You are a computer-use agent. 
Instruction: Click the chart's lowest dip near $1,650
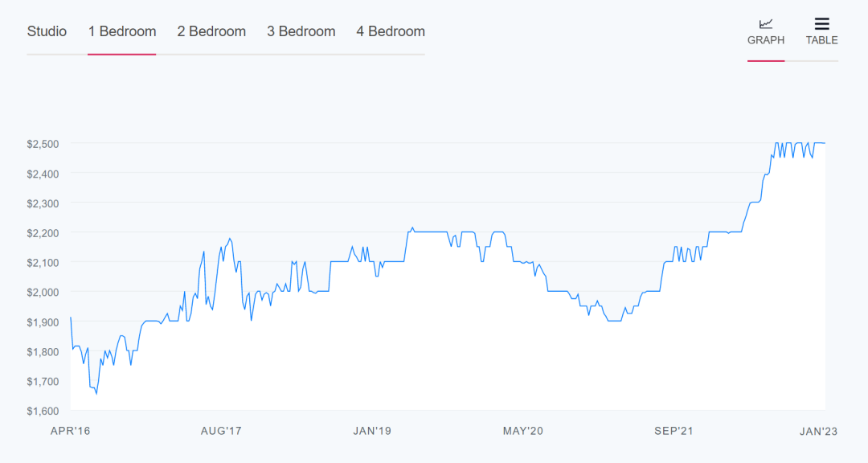pos(96,393)
